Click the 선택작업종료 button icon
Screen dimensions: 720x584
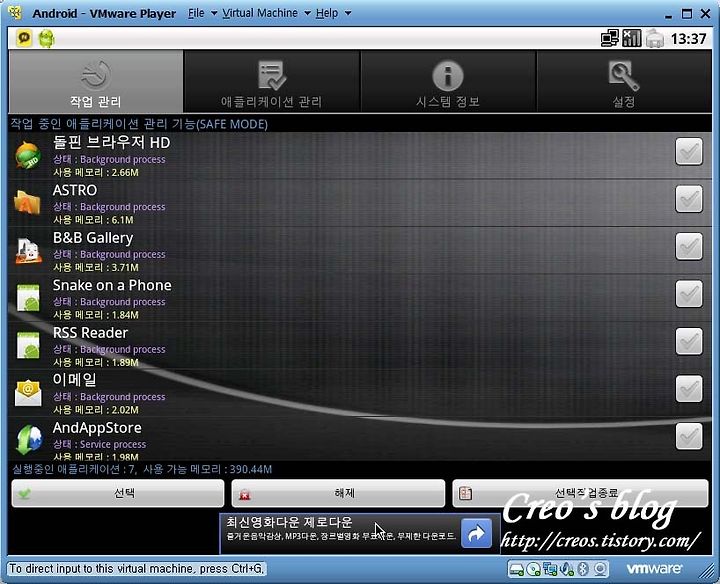(466, 494)
